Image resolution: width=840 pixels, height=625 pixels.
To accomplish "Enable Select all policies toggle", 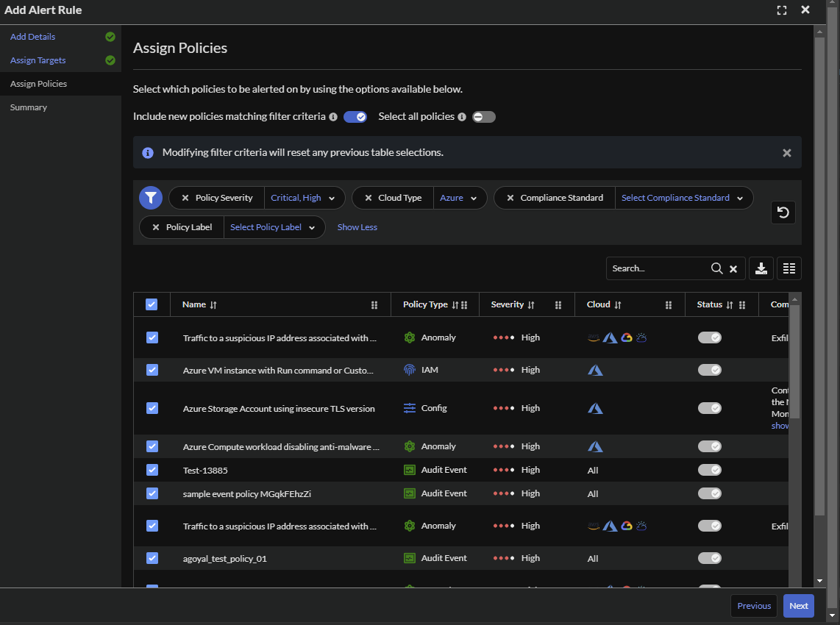I will tap(483, 116).
